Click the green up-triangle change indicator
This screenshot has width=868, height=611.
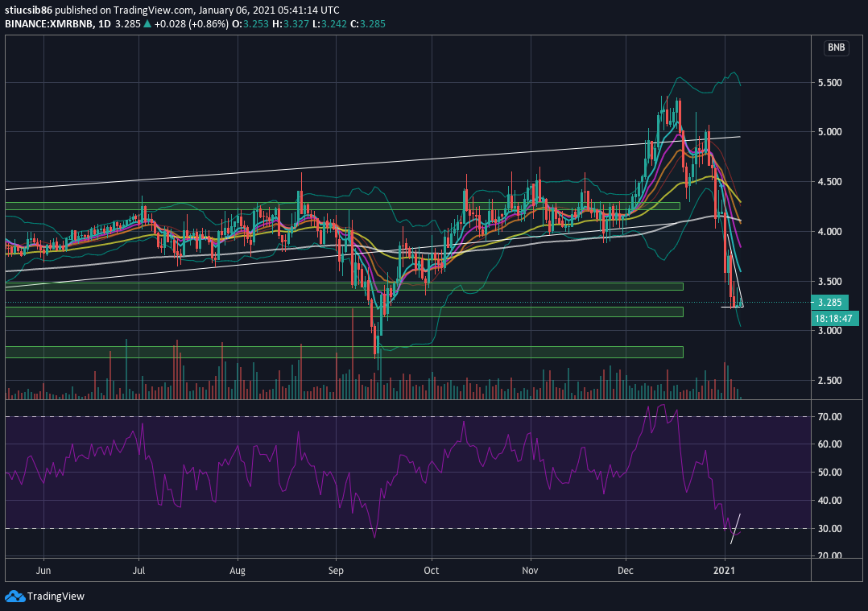(x=147, y=24)
